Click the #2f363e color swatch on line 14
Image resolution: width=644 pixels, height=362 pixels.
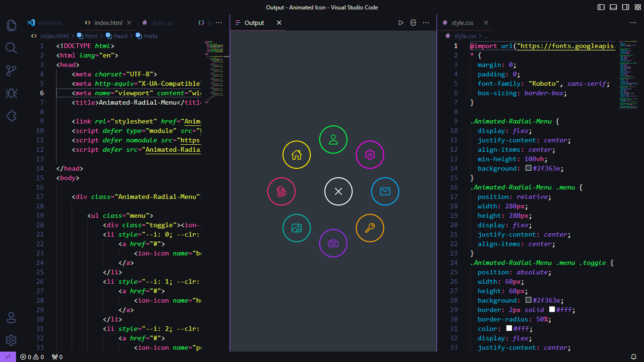click(528, 168)
